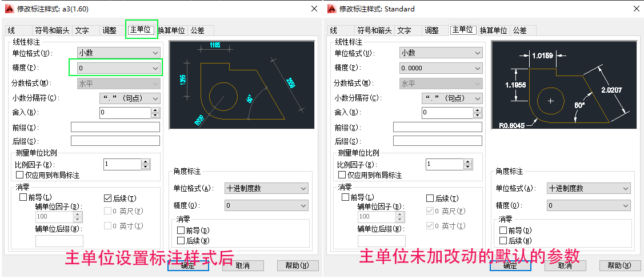Open angular 精度 dropdown in Standard dialog
The width and height of the screenshot is (644, 278).
pos(589,205)
